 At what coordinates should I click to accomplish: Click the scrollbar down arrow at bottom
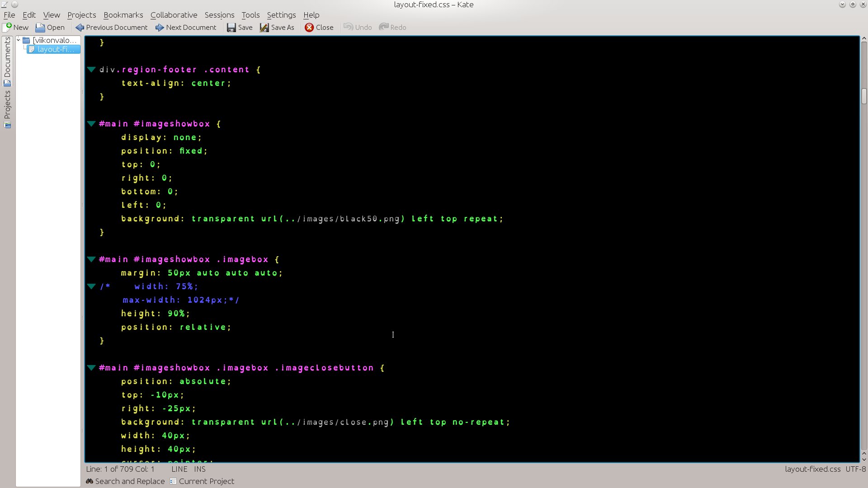pos(864,460)
